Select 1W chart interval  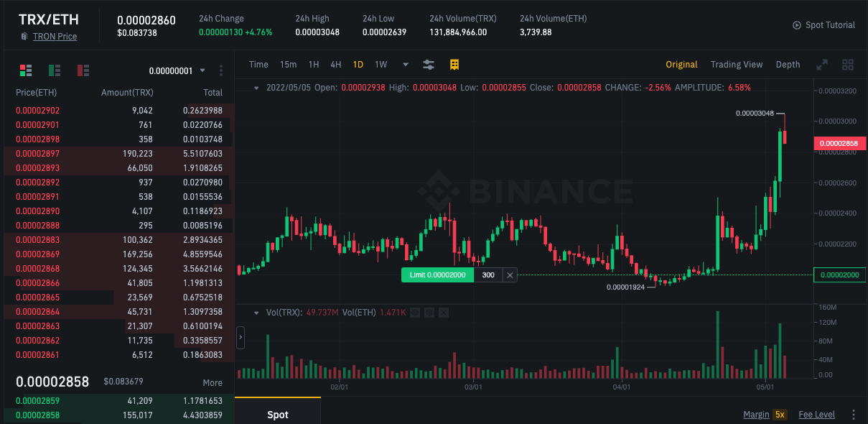pyautogui.click(x=381, y=65)
